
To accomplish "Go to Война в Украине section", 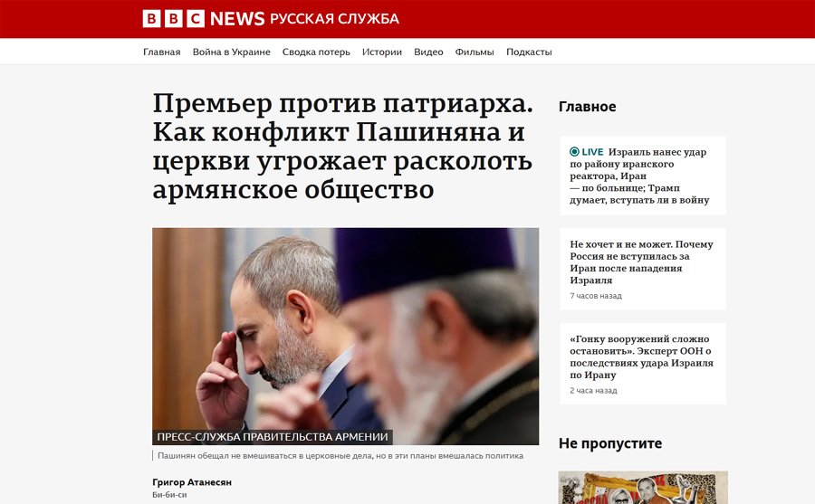I will click(231, 52).
